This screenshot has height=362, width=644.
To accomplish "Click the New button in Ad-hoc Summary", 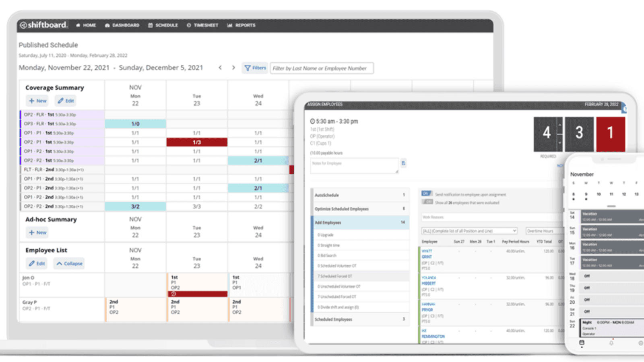I will coord(37,232).
